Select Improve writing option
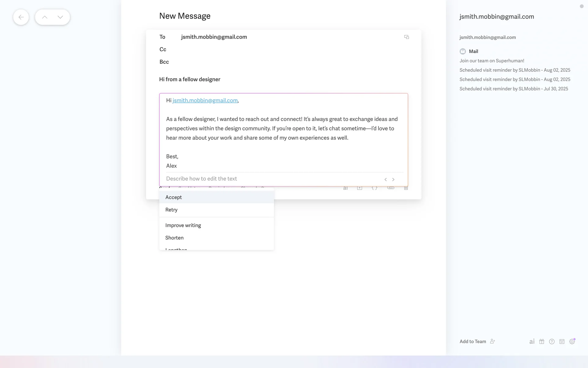The height and width of the screenshot is (368, 588). pos(183,225)
